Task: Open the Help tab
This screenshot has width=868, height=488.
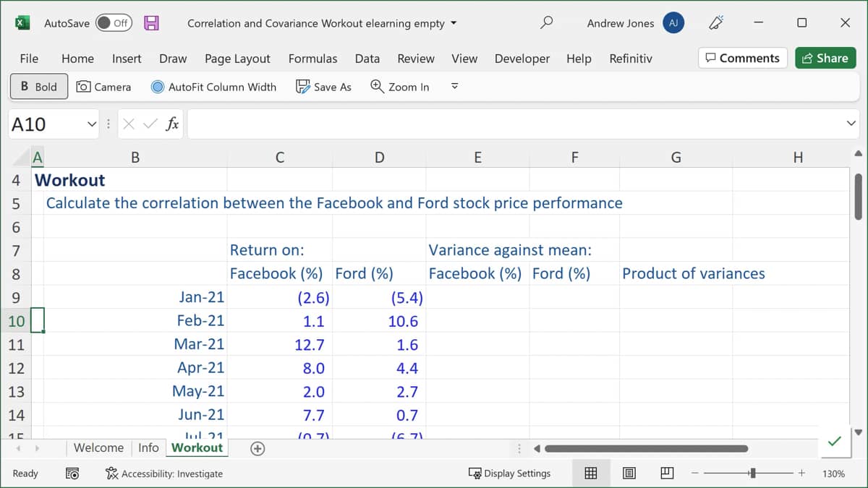Action: [579, 59]
